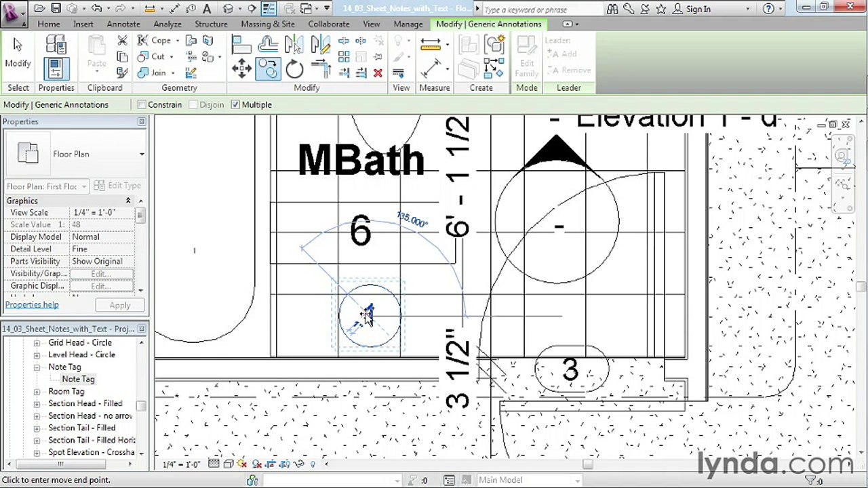Click the Open folder icon in quick access toolbar
868x488 pixels.
39,9
